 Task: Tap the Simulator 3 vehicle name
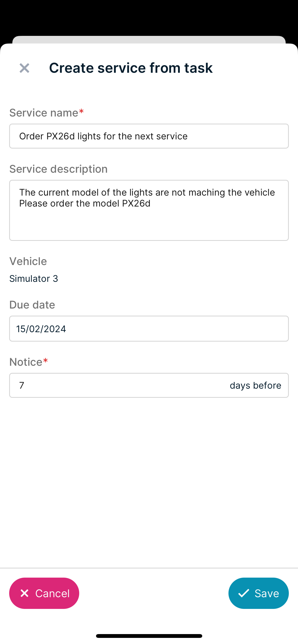(34, 279)
